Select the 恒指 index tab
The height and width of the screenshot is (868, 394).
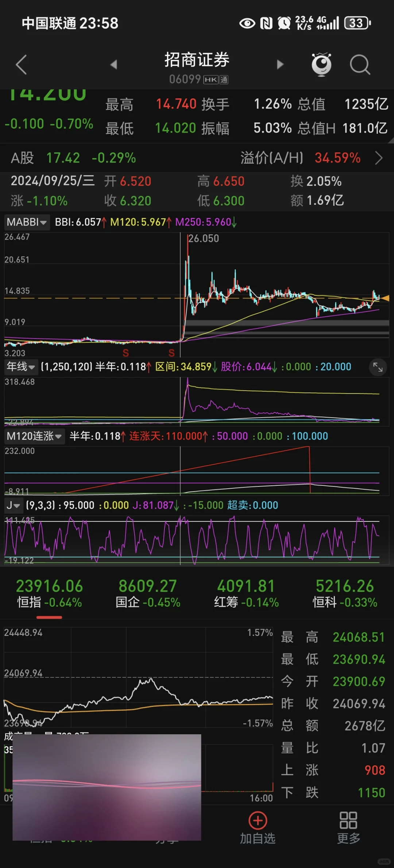pyautogui.click(x=49, y=594)
